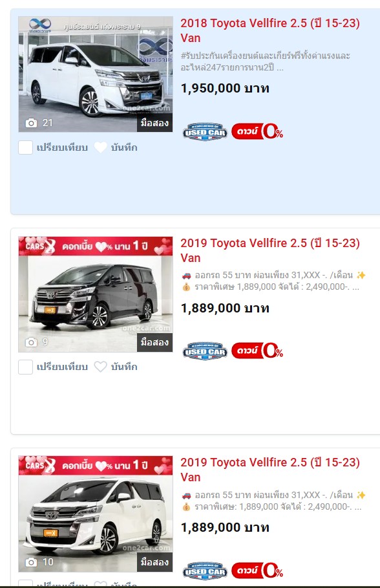
Task: Click heart save icon on black Vellfire listing
Action: 100,366
